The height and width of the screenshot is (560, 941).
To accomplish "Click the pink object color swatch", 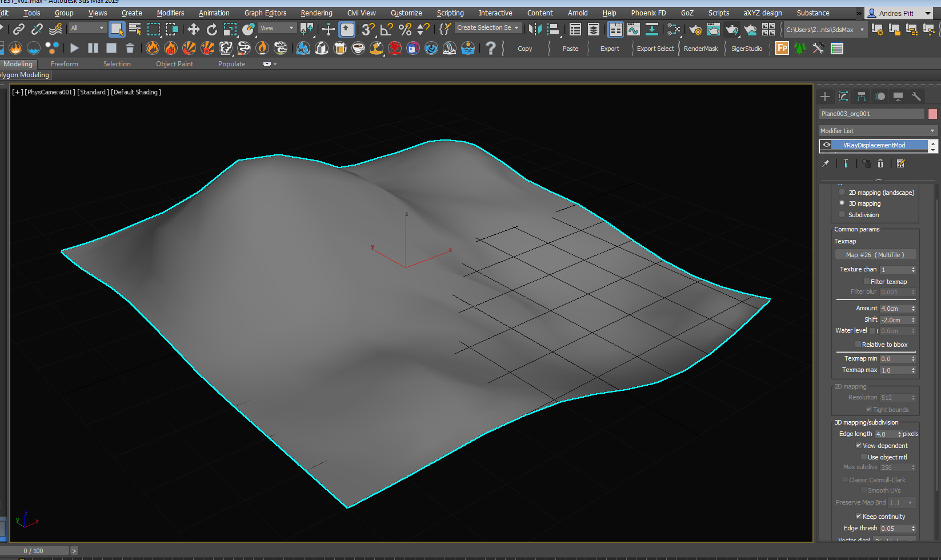I will point(932,114).
